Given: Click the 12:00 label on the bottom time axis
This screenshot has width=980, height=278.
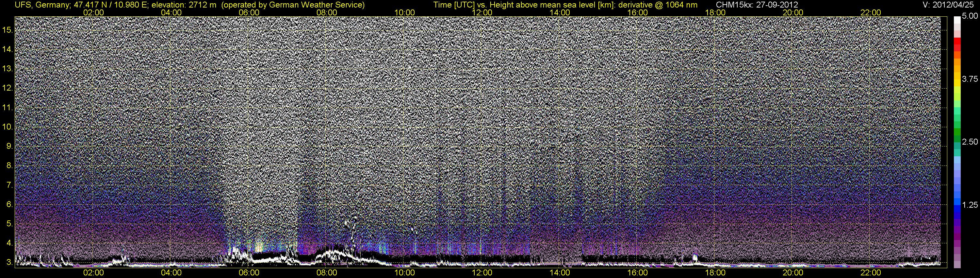Looking at the screenshot, I should click(x=482, y=273).
